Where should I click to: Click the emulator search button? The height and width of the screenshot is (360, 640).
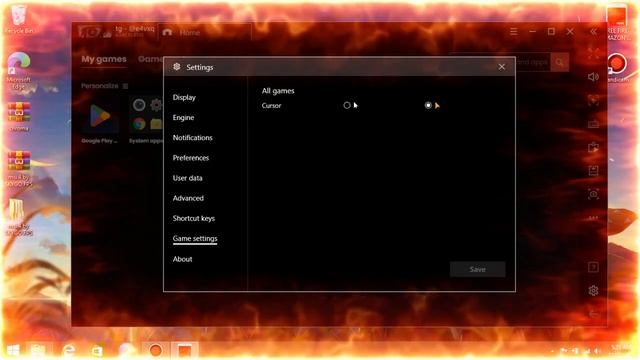click(x=560, y=62)
